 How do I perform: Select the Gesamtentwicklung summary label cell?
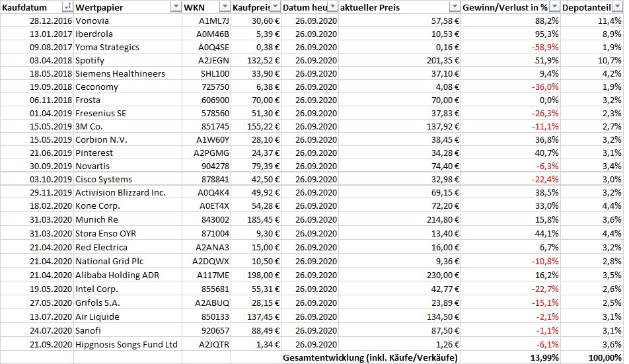pos(371,357)
